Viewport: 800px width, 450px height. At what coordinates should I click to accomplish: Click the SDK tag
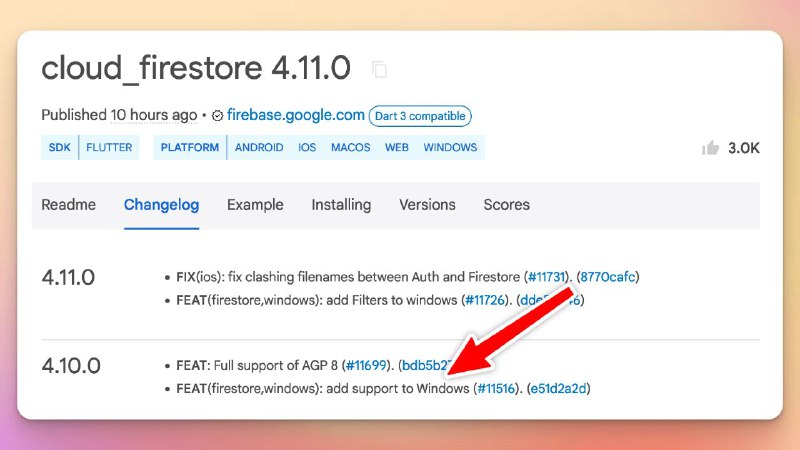click(x=60, y=147)
